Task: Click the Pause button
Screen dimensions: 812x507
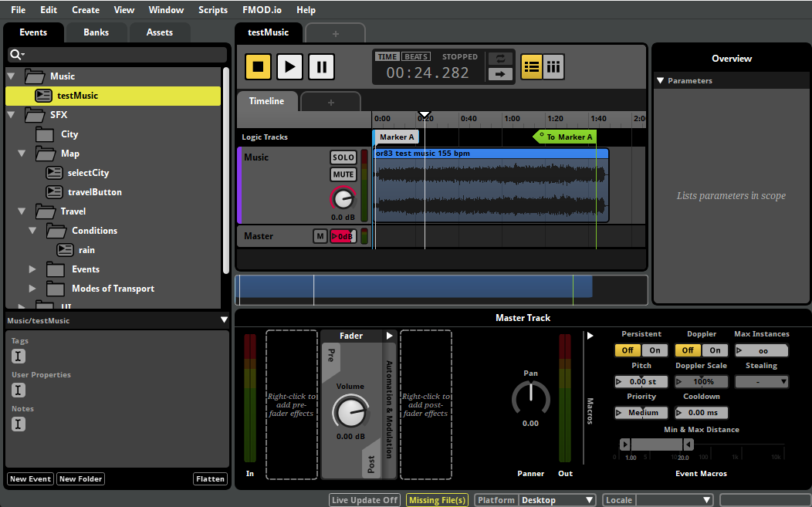Action: (x=321, y=66)
